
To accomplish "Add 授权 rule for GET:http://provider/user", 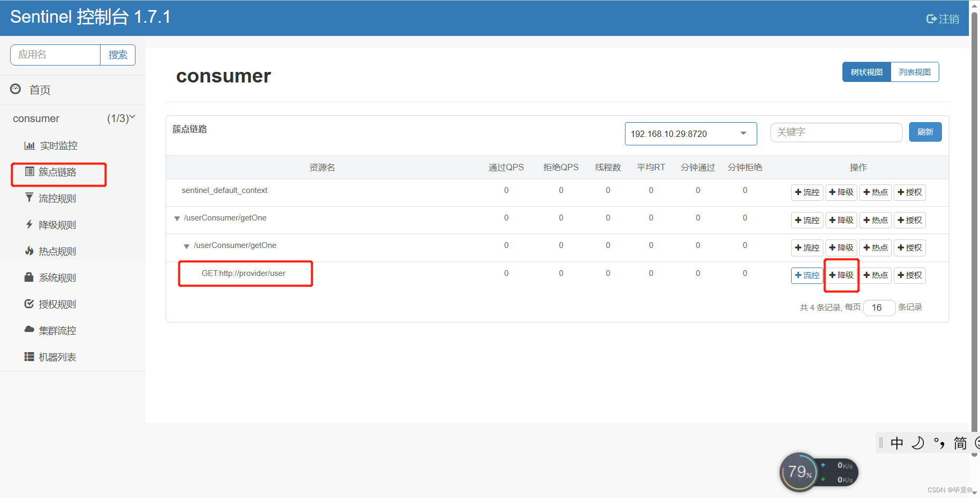I will point(910,275).
